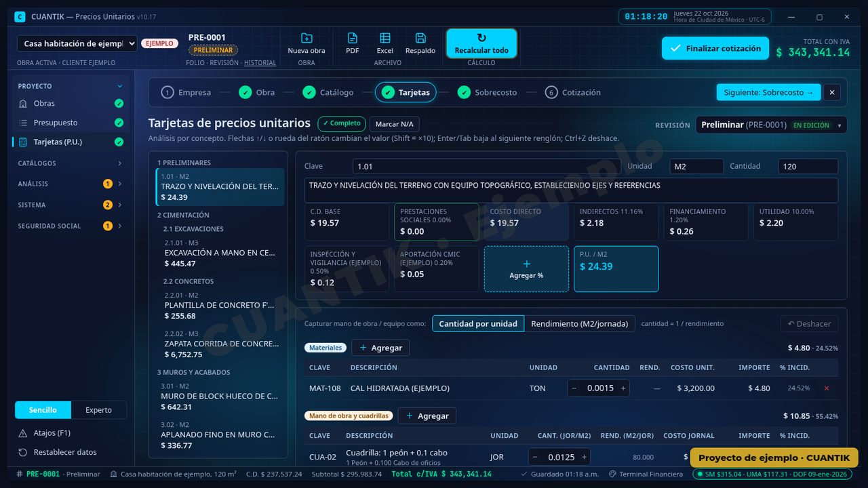Select concept 3.01 Muro de block
The width and height of the screenshot is (868, 488).
tap(220, 396)
